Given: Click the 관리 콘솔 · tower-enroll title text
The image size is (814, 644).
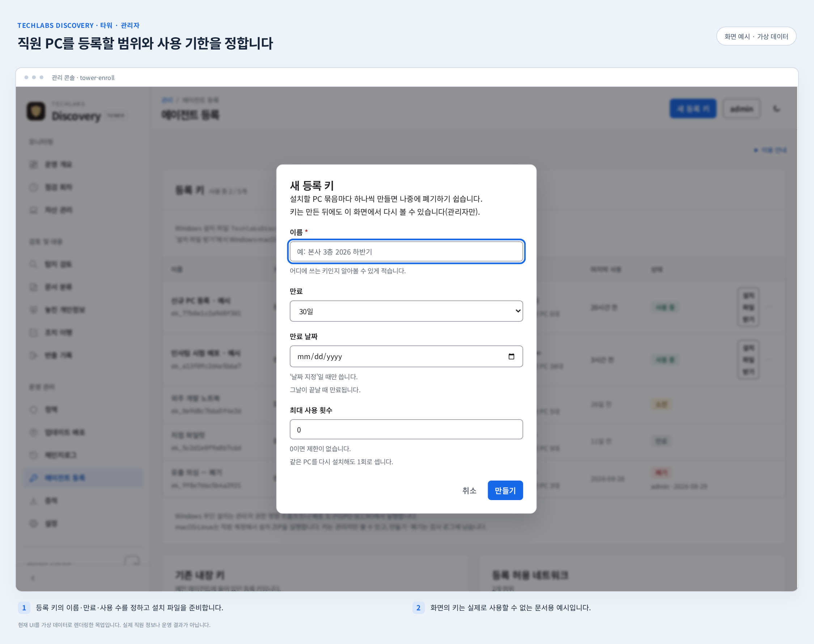Looking at the screenshot, I should 83,78.
